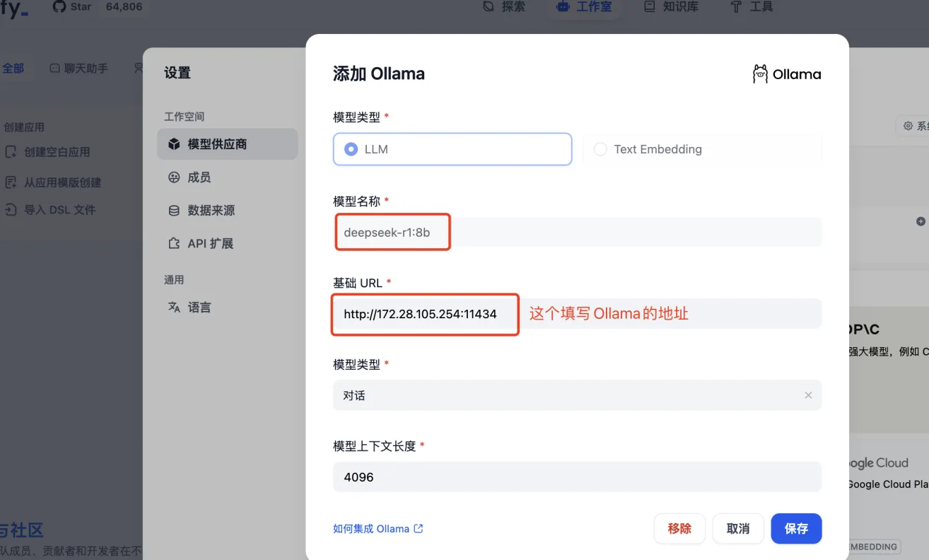Click the base URL input field
Viewport: 929px width, 560px height.
tap(577, 314)
